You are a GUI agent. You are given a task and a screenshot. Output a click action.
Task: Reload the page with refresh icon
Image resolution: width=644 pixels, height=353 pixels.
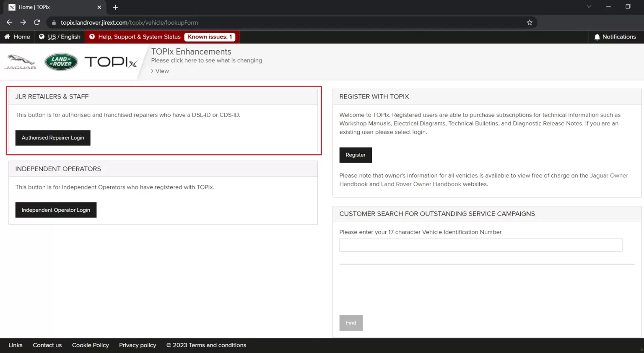click(x=37, y=22)
